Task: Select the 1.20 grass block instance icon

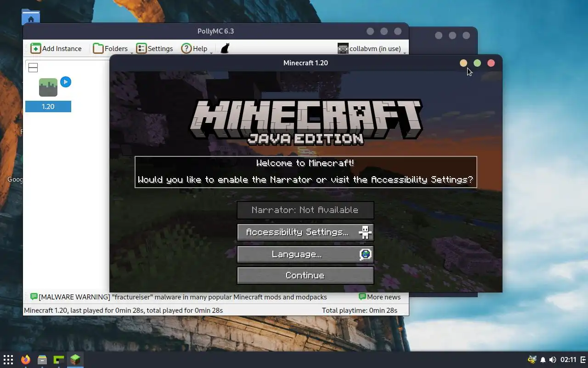Action: [48, 87]
